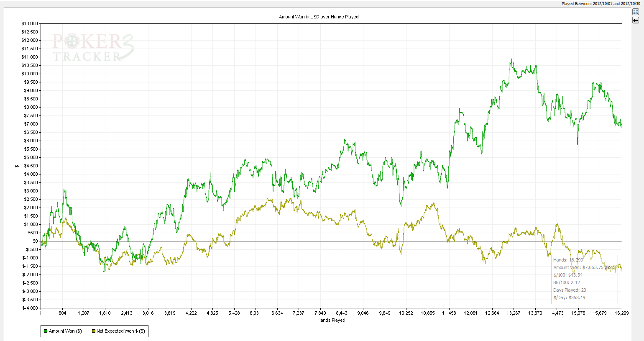
Task: Click the PokerTracker 3 watermark logo
Action: 93,47
